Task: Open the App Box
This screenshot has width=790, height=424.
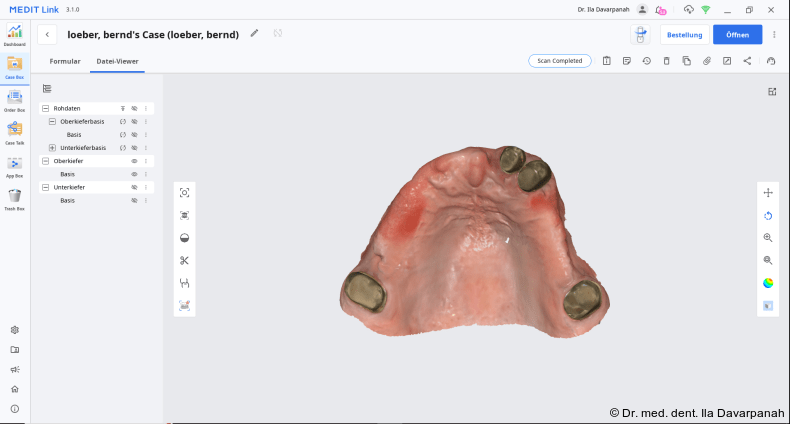Action: pos(14,164)
